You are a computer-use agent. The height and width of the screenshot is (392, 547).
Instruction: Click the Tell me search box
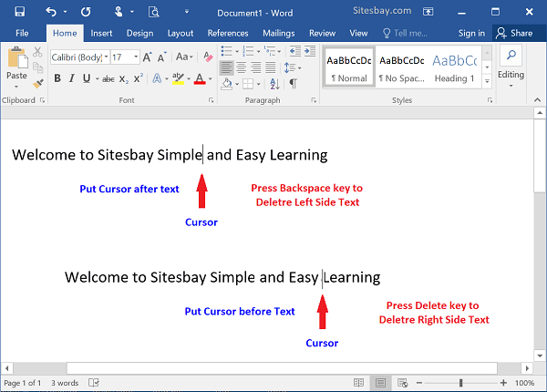[x=406, y=33]
